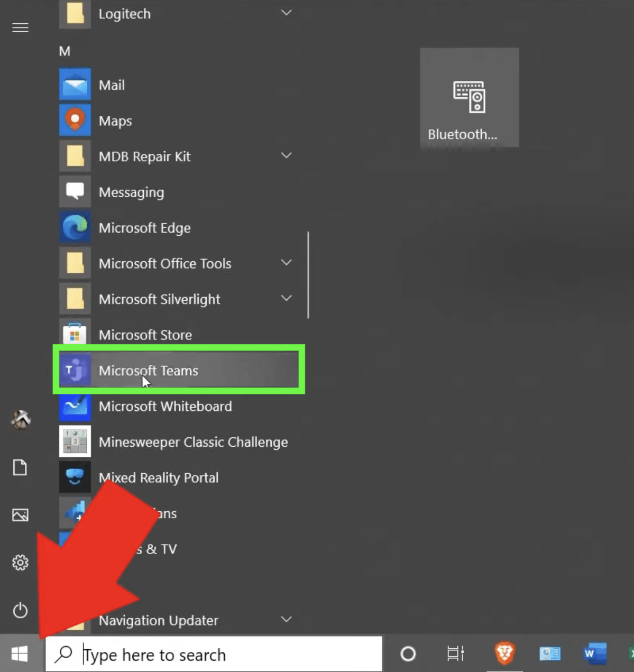Click the Navigation Updater label
The width and height of the screenshot is (634, 672).
(x=158, y=620)
